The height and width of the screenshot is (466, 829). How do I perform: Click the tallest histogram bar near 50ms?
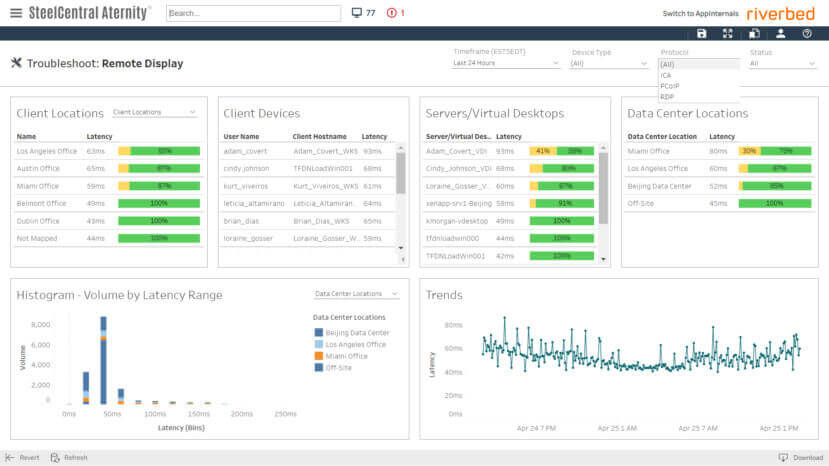(104, 360)
